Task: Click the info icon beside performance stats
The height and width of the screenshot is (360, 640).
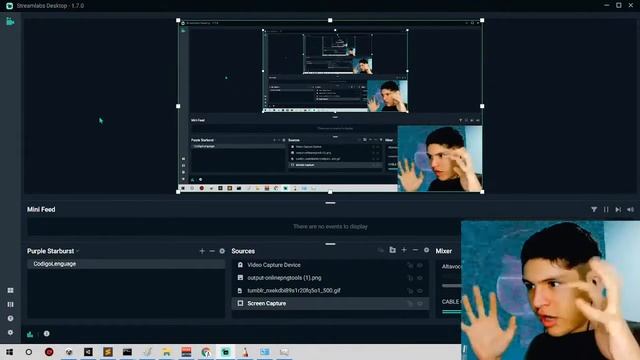Action: (x=47, y=333)
